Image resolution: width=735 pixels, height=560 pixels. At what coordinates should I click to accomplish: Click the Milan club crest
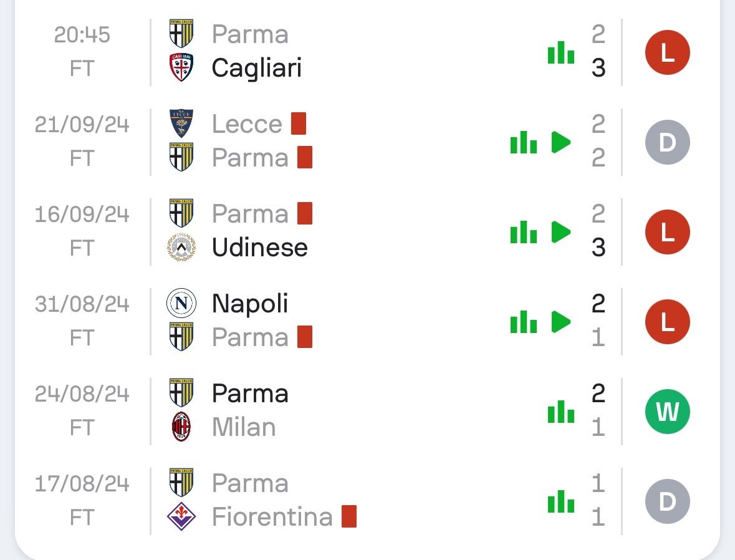point(181,427)
